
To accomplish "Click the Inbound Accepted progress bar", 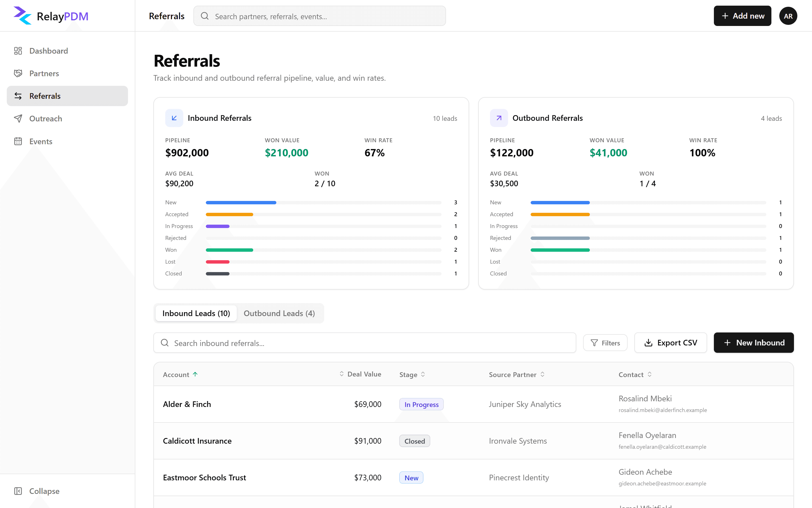I will [323, 214].
